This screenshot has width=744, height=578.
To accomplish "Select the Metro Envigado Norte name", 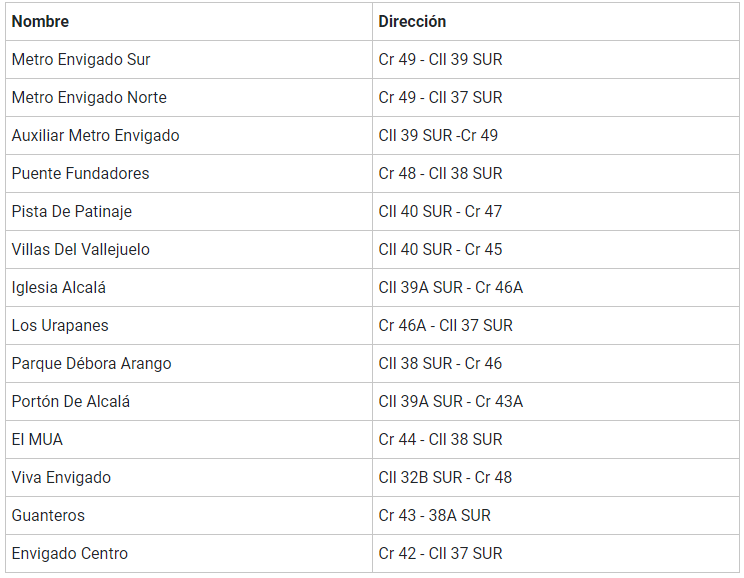I will [x=89, y=98].
